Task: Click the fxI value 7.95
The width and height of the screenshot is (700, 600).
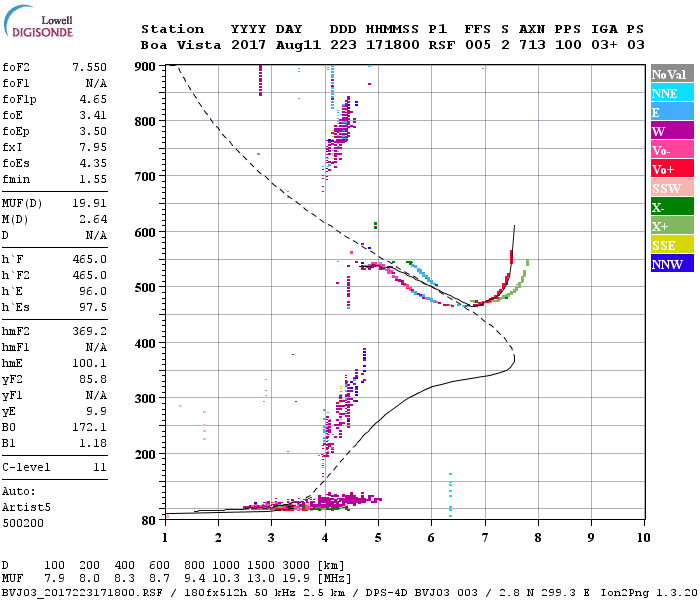Action: (93, 147)
